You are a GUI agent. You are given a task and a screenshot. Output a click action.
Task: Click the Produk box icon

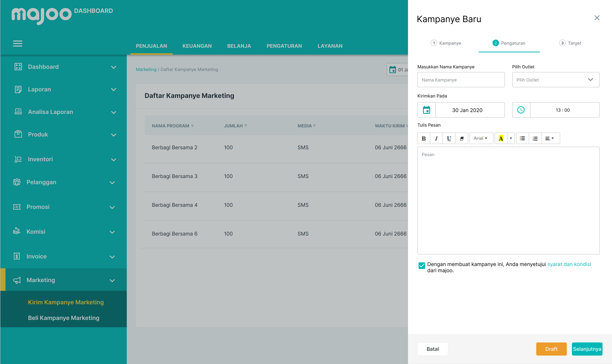click(x=18, y=134)
